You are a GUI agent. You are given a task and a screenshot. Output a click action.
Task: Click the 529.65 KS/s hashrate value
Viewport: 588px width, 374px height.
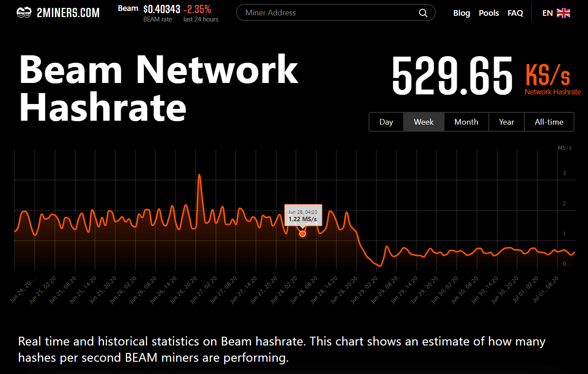click(x=453, y=76)
